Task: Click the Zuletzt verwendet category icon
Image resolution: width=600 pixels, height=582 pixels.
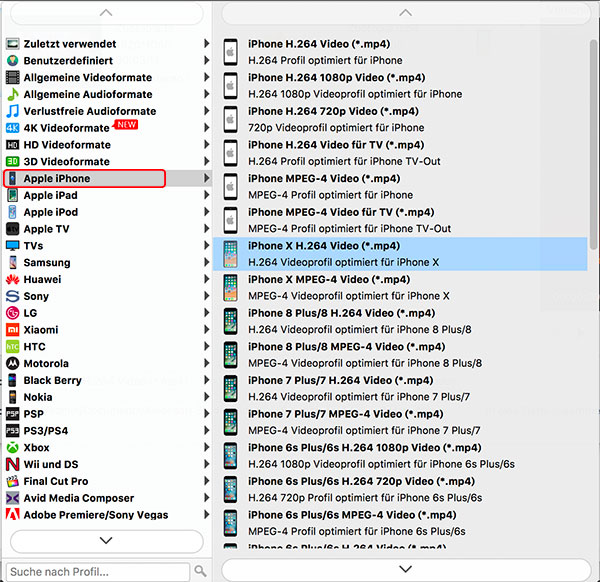Action: pos(13,44)
